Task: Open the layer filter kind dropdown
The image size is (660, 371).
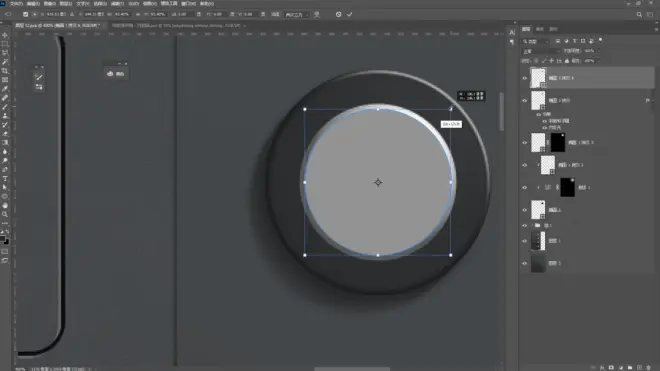Action: coord(536,41)
